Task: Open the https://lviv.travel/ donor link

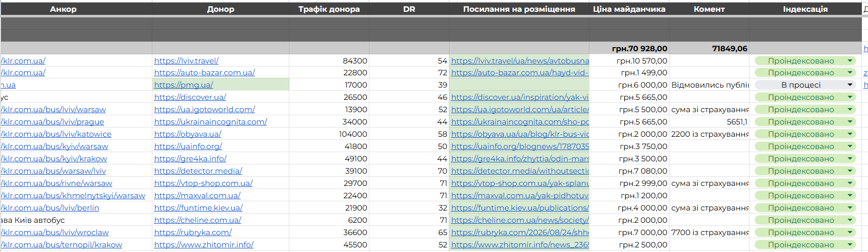Action: tap(186, 60)
